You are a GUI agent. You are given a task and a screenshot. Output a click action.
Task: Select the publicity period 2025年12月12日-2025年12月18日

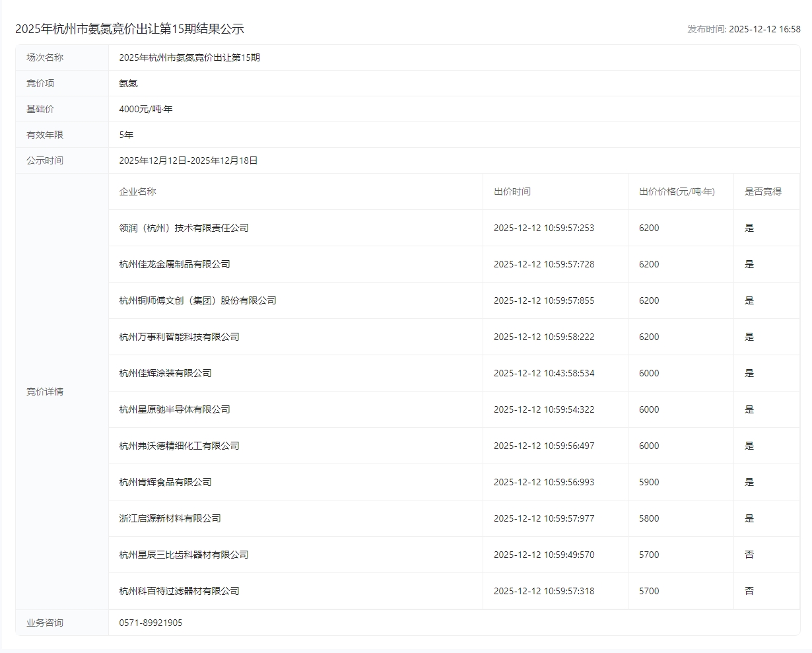pyautogui.click(x=188, y=160)
